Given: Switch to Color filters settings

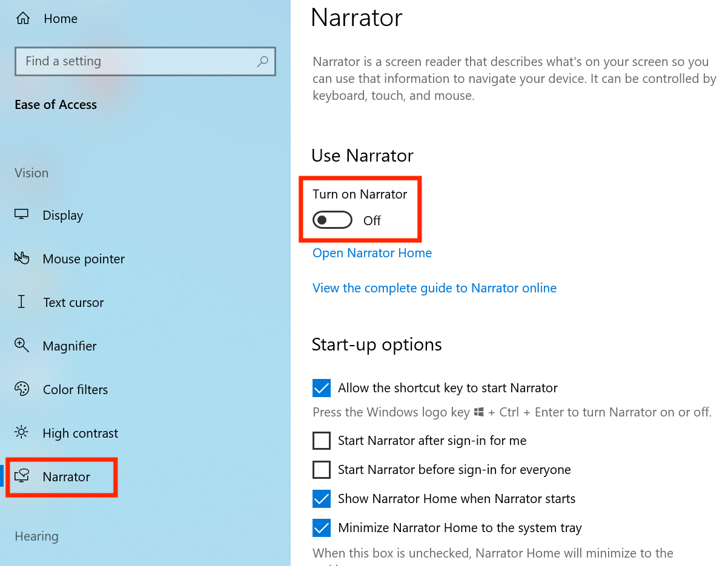Looking at the screenshot, I should click(x=75, y=390).
